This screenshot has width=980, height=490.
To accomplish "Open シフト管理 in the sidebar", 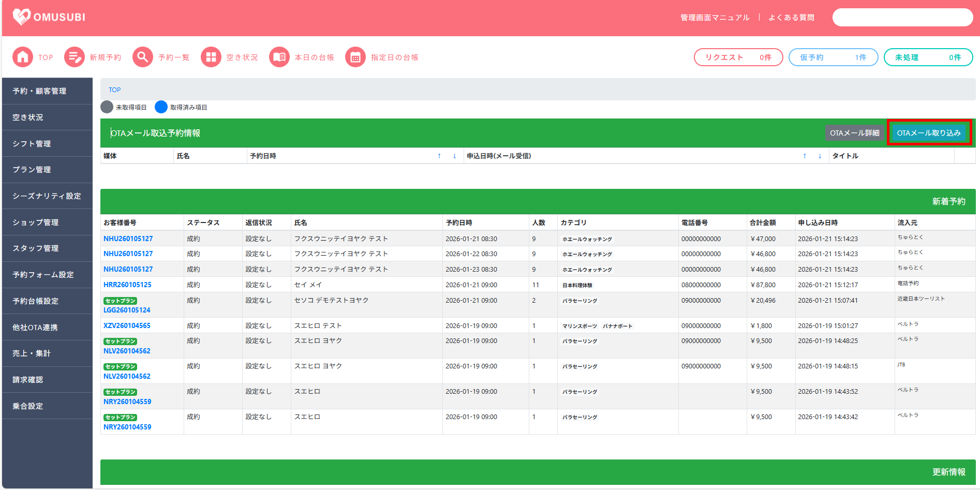I will (47, 143).
